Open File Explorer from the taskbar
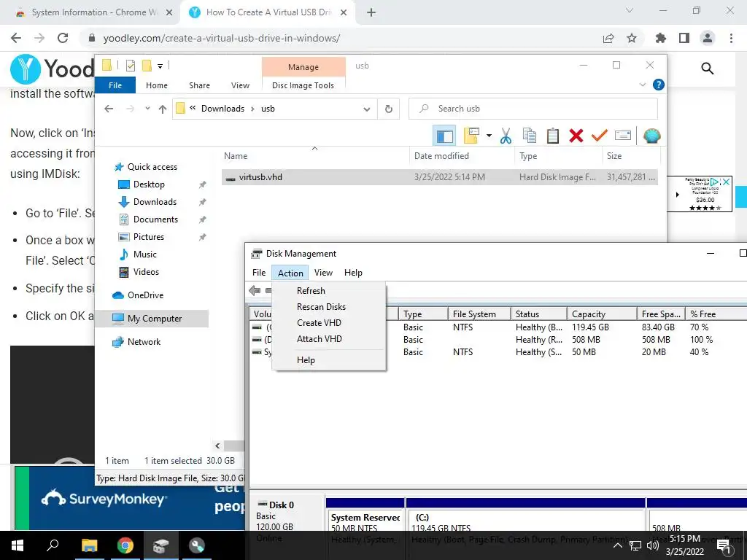 (89, 545)
